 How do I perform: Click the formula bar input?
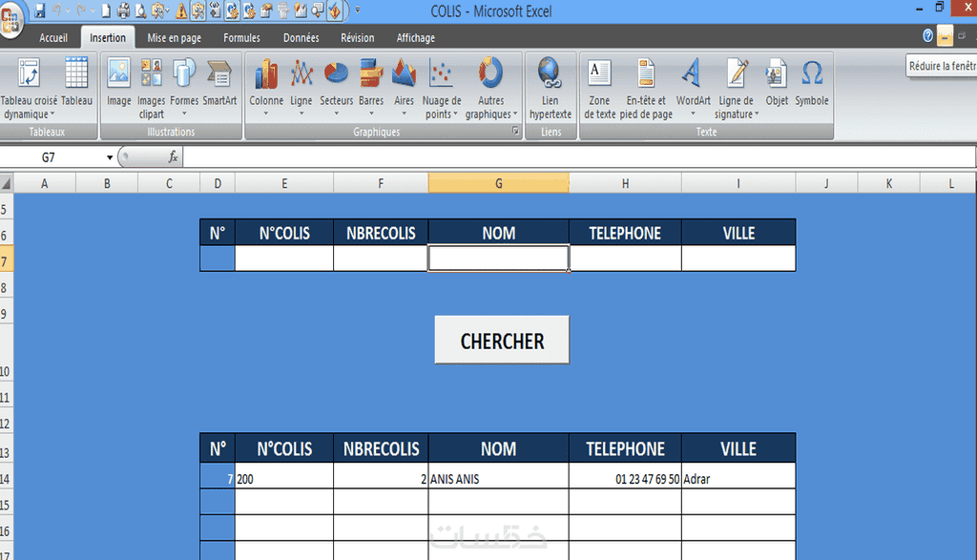click(x=578, y=157)
